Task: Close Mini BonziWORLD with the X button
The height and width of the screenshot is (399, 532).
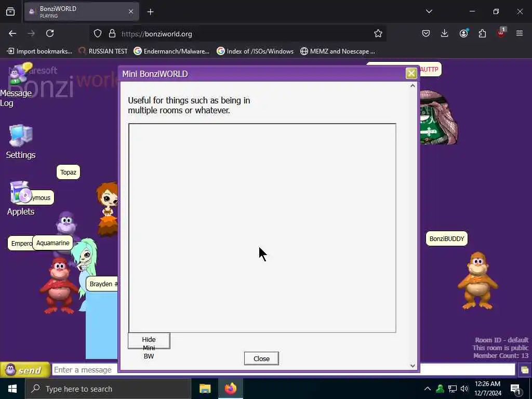Action: point(411,73)
